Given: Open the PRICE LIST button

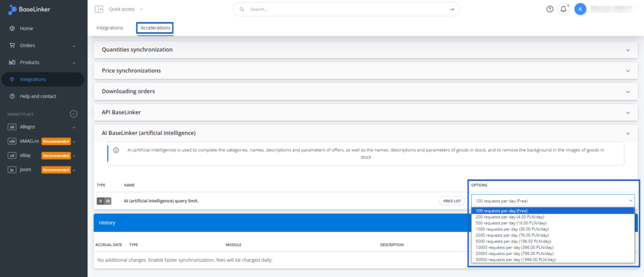Looking at the screenshot, I should click(x=452, y=201).
